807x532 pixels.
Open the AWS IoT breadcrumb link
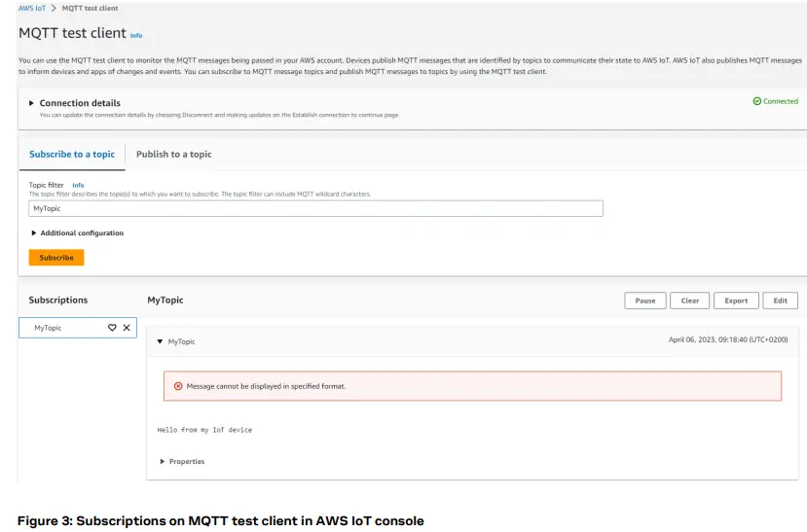point(32,8)
